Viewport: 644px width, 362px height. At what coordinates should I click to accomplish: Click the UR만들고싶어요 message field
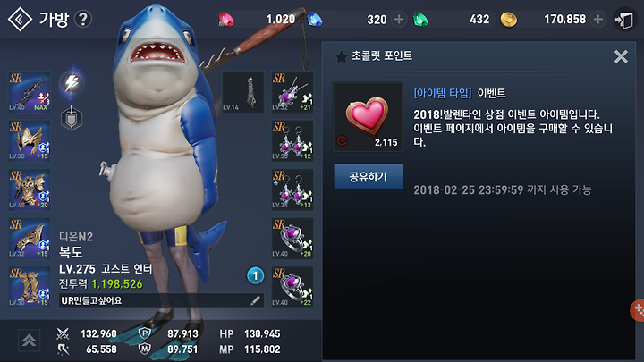pyautogui.click(x=161, y=301)
